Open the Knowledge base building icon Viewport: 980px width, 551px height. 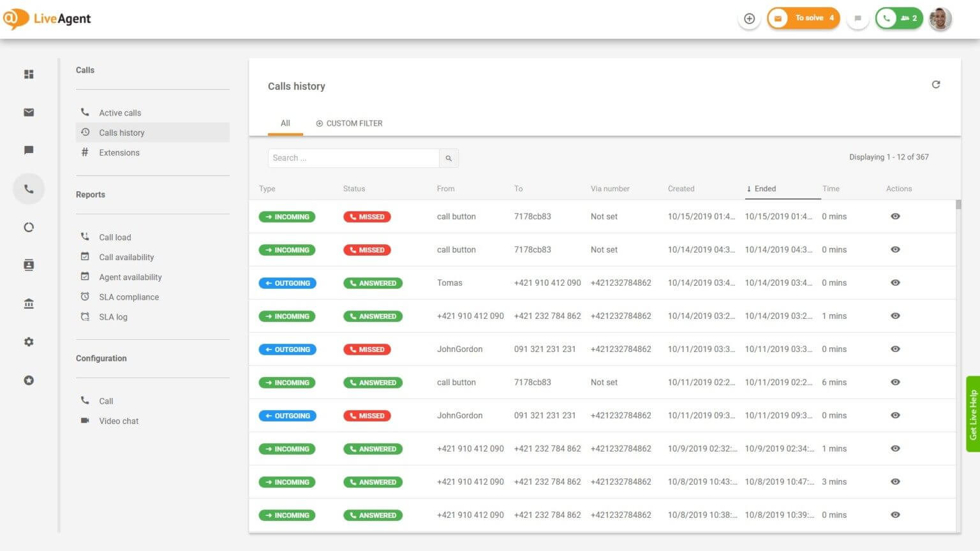[x=29, y=304]
